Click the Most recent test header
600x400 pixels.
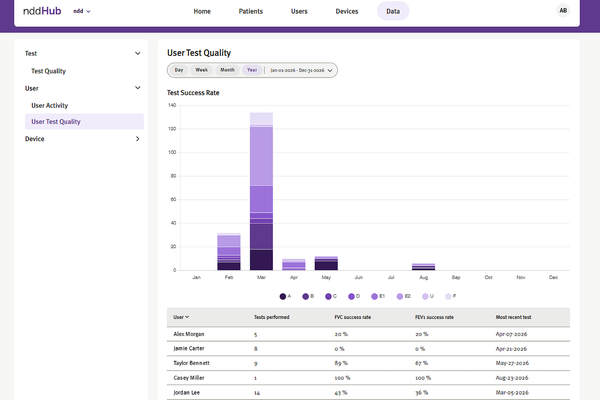[513, 317]
